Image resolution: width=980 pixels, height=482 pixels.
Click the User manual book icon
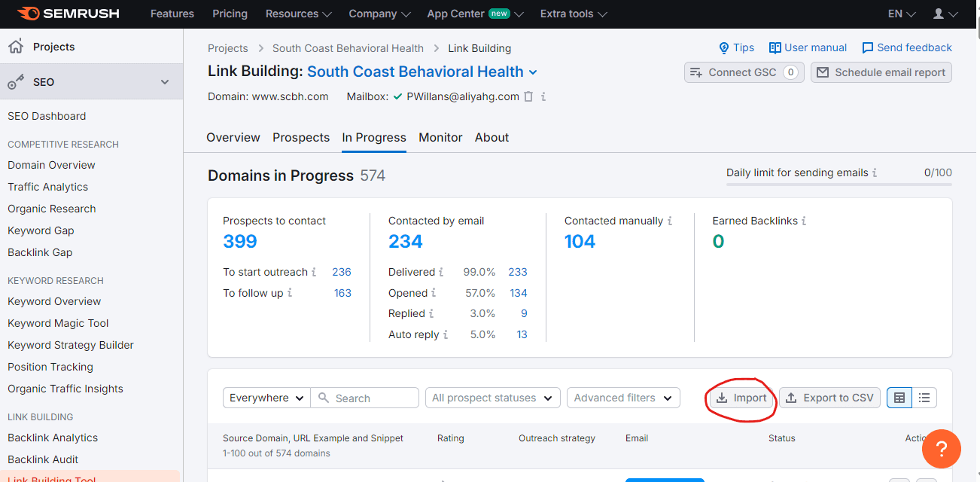coord(775,47)
